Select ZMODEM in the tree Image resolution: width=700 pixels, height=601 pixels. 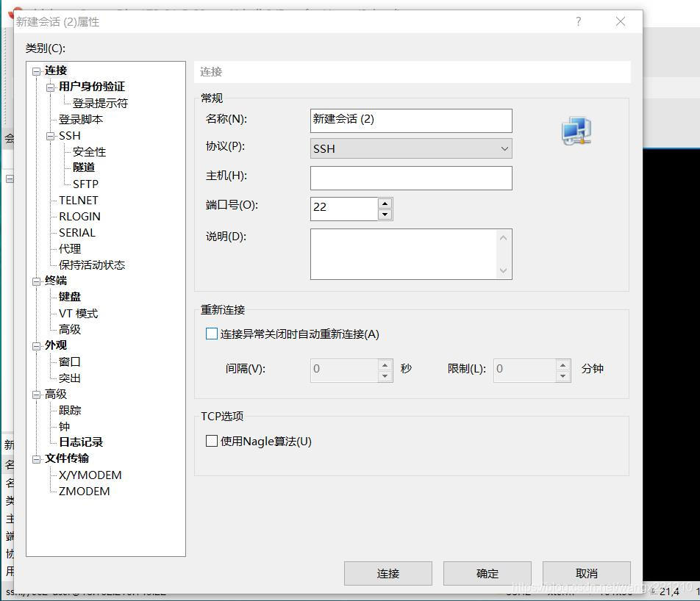point(84,491)
